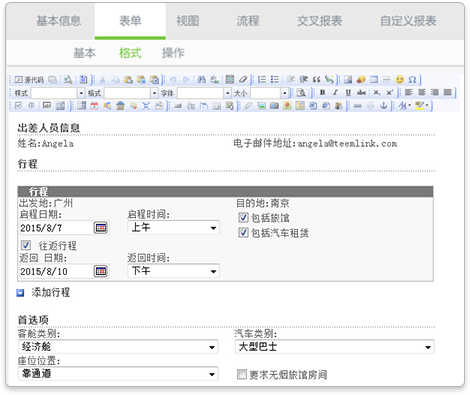Toggle the 源代码 source view button
The width and height of the screenshot is (470, 395).
pyautogui.click(x=29, y=80)
